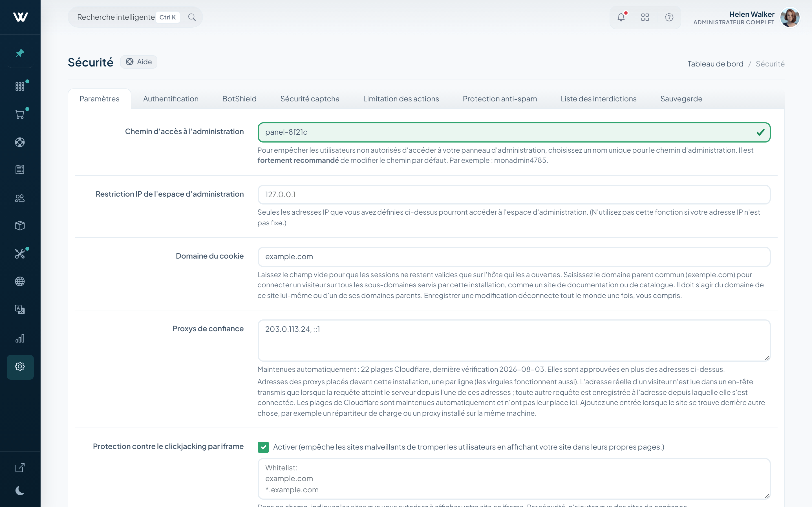Open the apps grid icon in header
Image resolution: width=812 pixels, height=507 pixels.
coord(645,17)
